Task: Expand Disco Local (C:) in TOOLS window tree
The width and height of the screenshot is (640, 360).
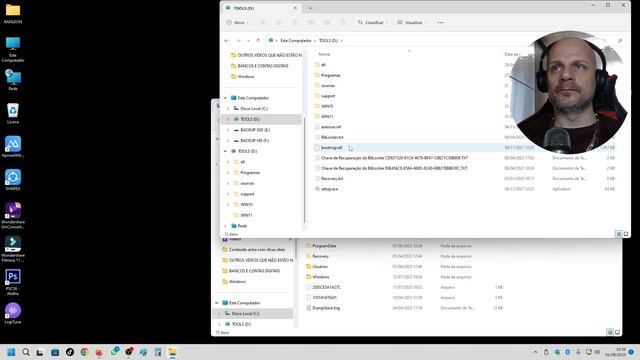Action: click(228, 109)
